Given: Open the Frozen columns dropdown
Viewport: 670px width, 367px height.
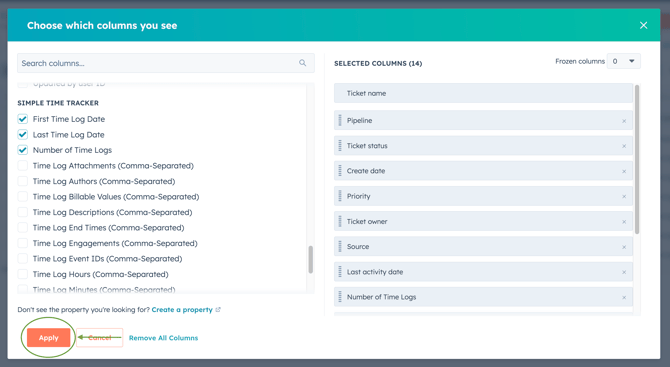Looking at the screenshot, I should coord(623,61).
